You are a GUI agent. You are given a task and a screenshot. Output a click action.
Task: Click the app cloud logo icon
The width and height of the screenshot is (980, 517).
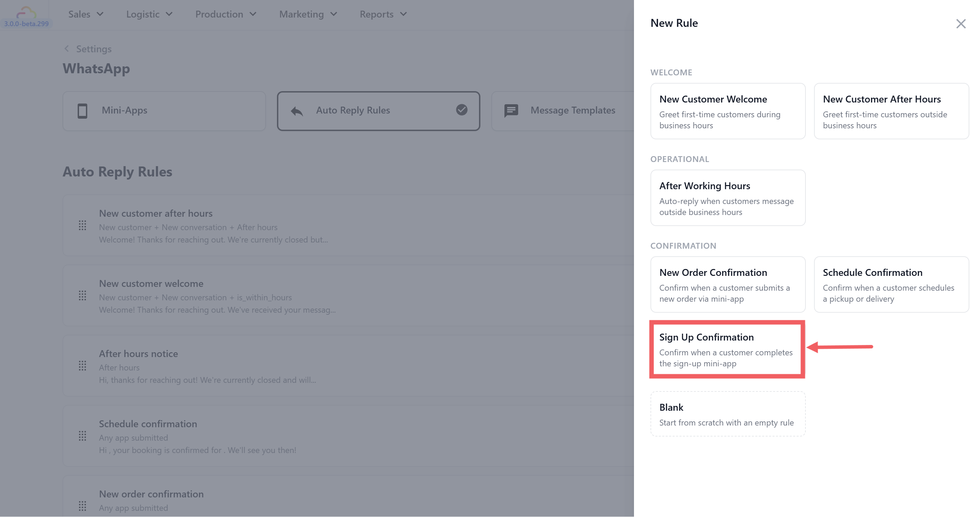[26, 12]
